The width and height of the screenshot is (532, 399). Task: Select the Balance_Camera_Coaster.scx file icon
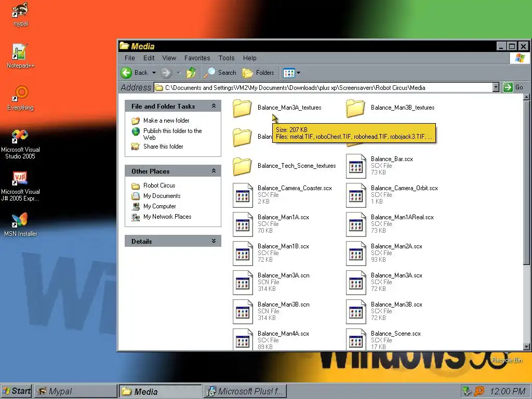point(243,195)
